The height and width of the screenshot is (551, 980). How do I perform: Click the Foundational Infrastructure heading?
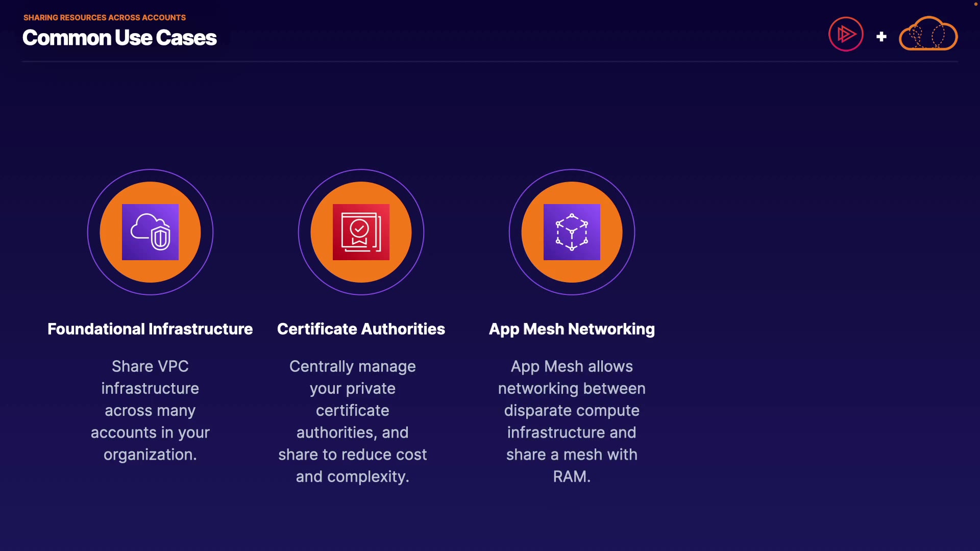coord(150,329)
